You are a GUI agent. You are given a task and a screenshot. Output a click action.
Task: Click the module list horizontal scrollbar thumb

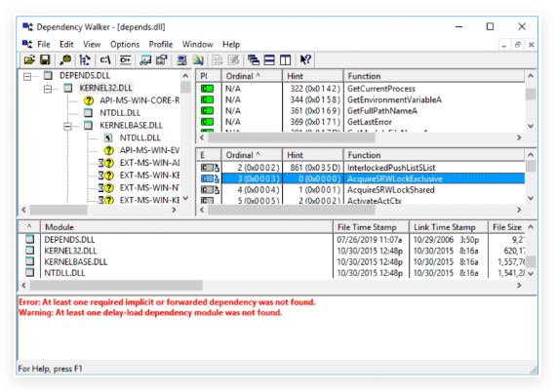click(116, 285)
